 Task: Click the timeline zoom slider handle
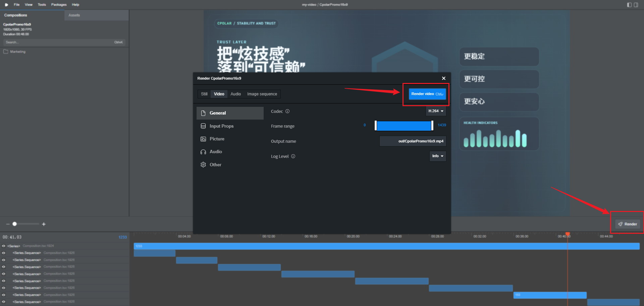[15, 224]
